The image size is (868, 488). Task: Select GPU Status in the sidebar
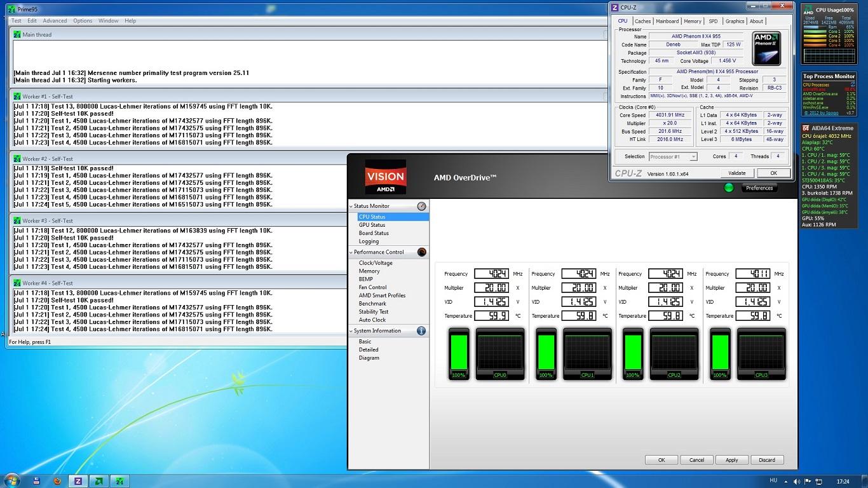372,225
